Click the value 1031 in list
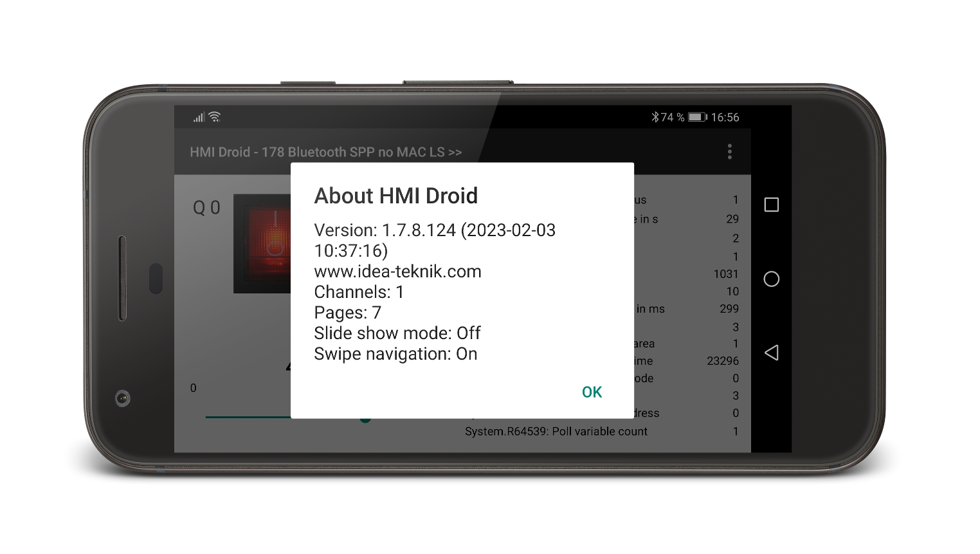This screenshot has height=554, width=980. (726, 274)
